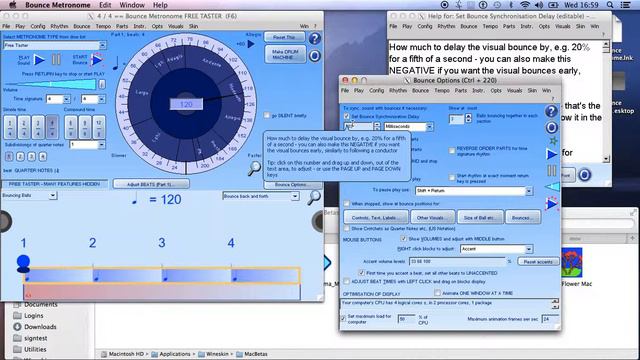The width and height of the screenshot is (640, 360).
Task: Click blue play triangle in Bounce Options sidebar
Action: pyautogui.click(x=551, y=154)
